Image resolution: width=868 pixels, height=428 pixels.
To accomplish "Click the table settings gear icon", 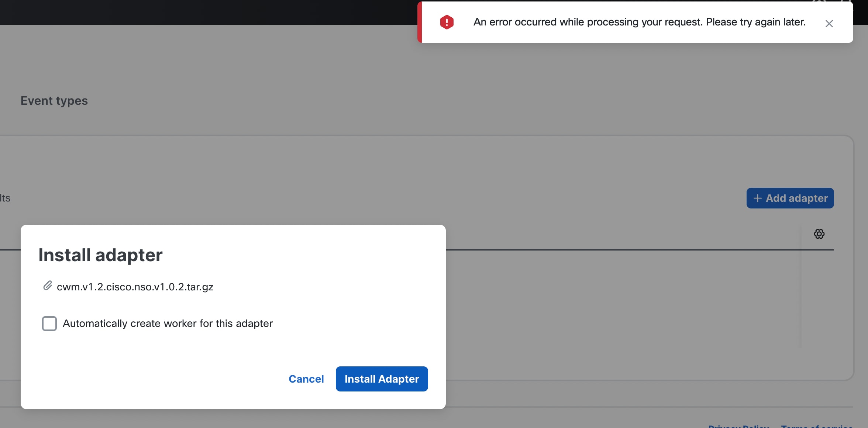I will pyautogui.click(x=819, y=234).
